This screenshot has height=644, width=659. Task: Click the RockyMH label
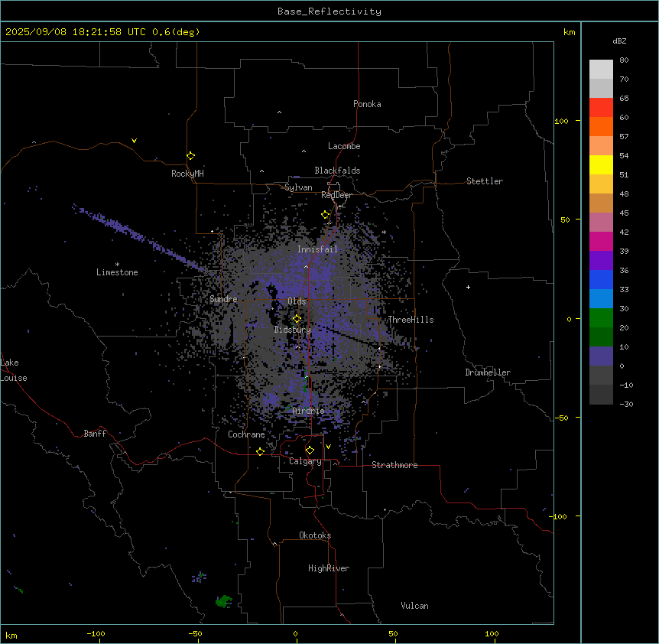click(187, 174)
